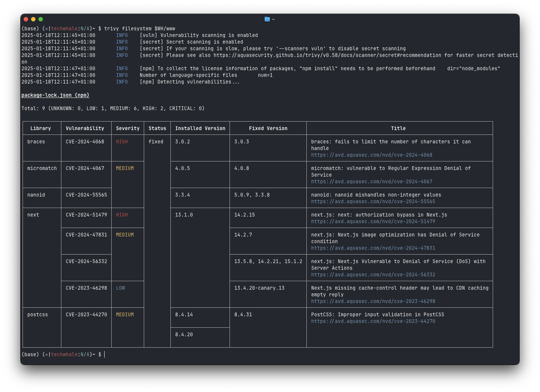Click the Library column header
The height and width of the screenshot is (392, 540).
[x=41, y=129]
